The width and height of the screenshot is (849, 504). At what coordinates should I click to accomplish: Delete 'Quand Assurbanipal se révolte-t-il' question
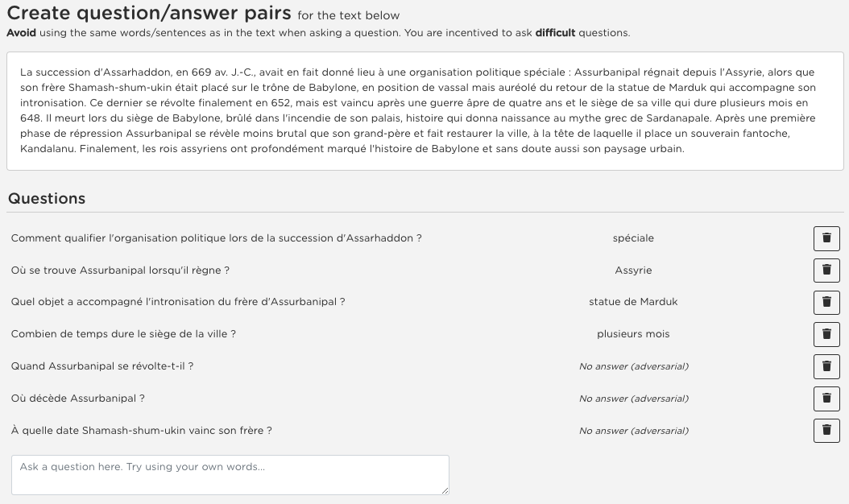(x=826, y=366)
